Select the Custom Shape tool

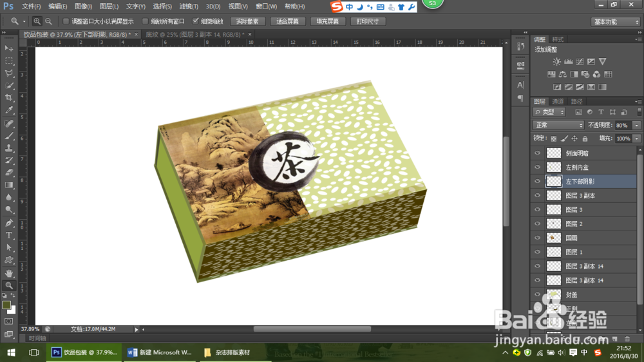[8, 260]
